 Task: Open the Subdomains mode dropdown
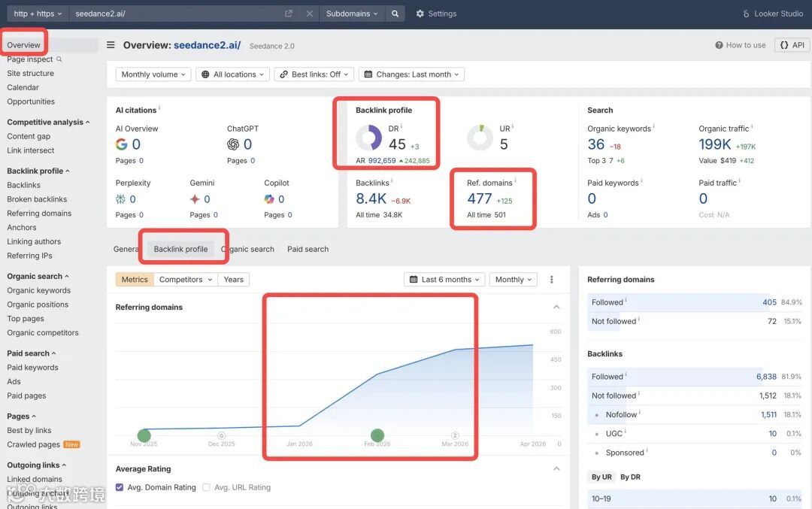[x=352, y=14]
